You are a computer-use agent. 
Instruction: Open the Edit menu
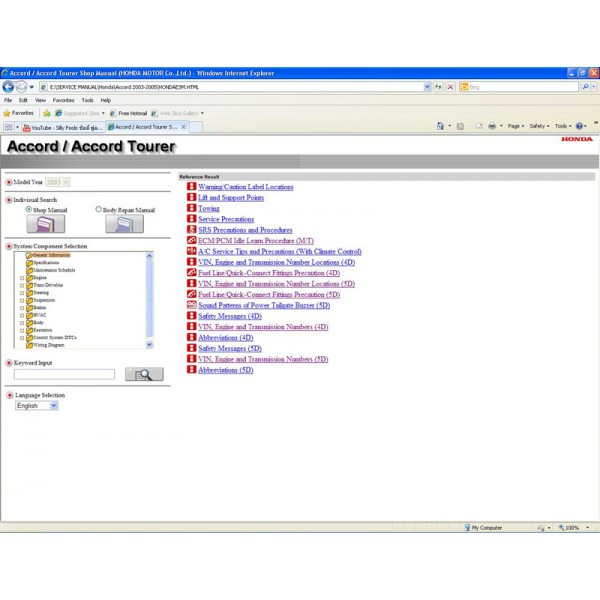click(x=23, y=100)
